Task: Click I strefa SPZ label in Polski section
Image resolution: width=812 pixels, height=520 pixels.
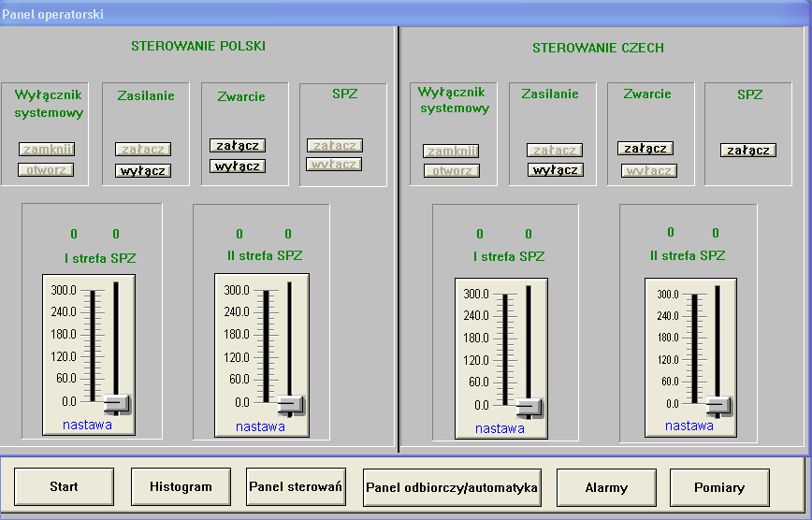Action: (100, 258)
